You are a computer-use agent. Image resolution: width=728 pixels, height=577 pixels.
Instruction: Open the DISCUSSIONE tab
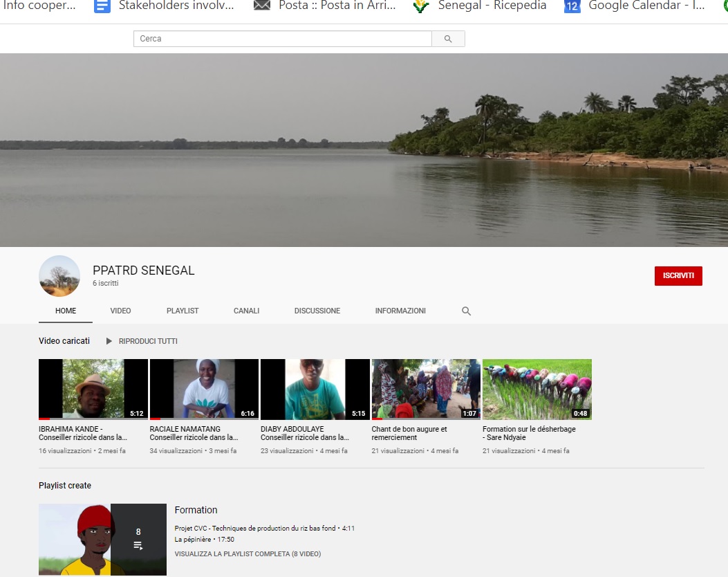[x=317, y=311]
